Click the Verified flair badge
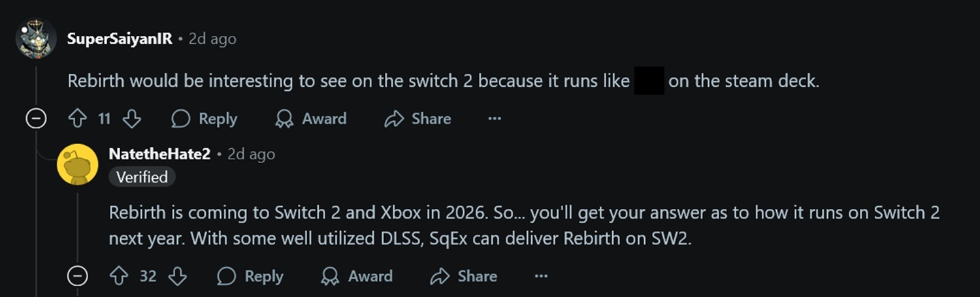The width and height of the screenshot is (980, 297). [x=142, y=177]
